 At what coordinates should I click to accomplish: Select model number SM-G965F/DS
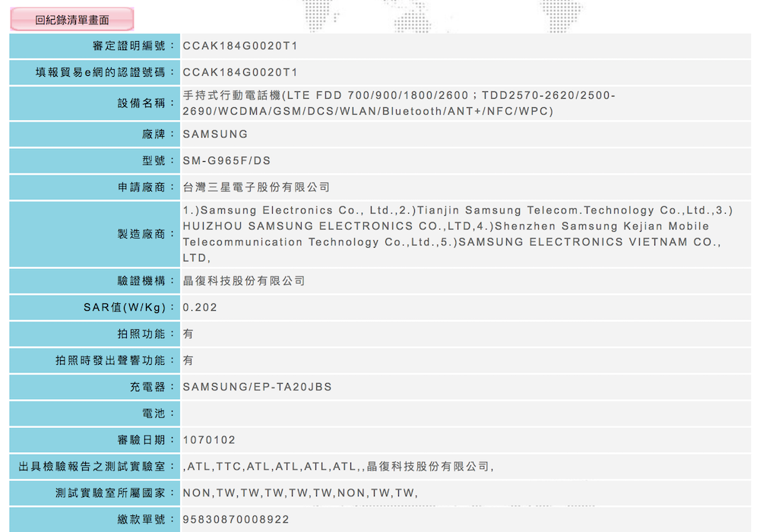pos(226,161)
